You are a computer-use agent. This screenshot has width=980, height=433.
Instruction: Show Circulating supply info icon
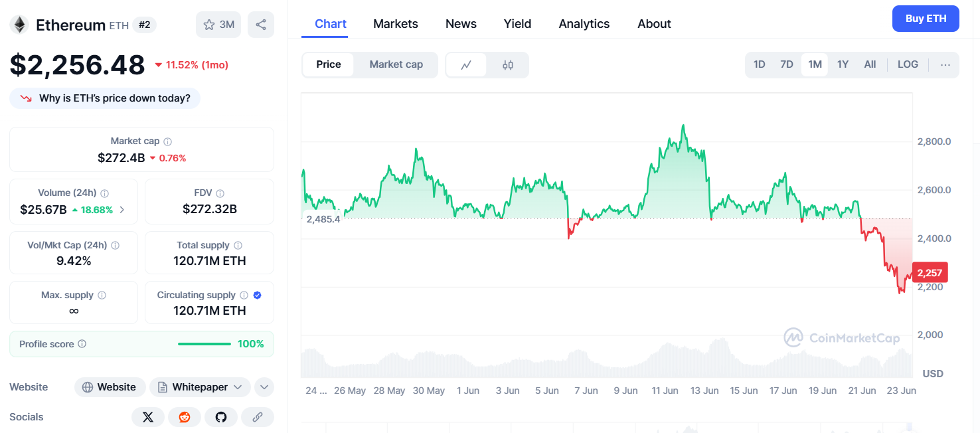click(244, 296)
